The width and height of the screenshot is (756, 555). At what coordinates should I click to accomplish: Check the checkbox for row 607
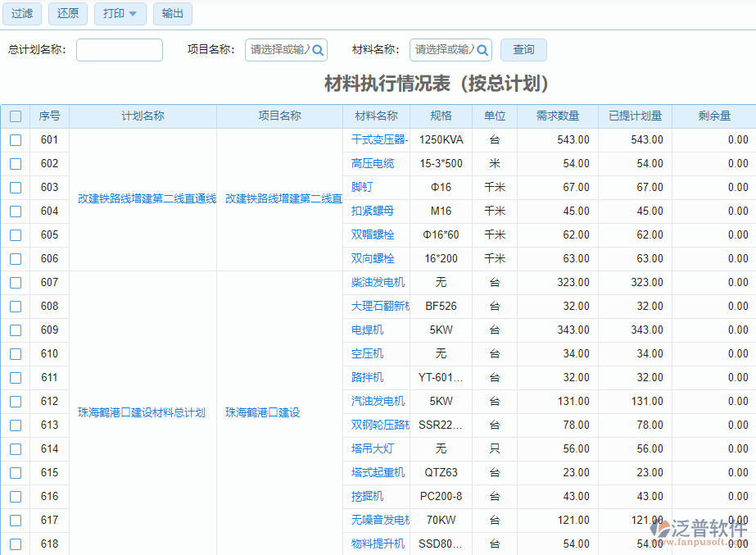tap(15, 282)
